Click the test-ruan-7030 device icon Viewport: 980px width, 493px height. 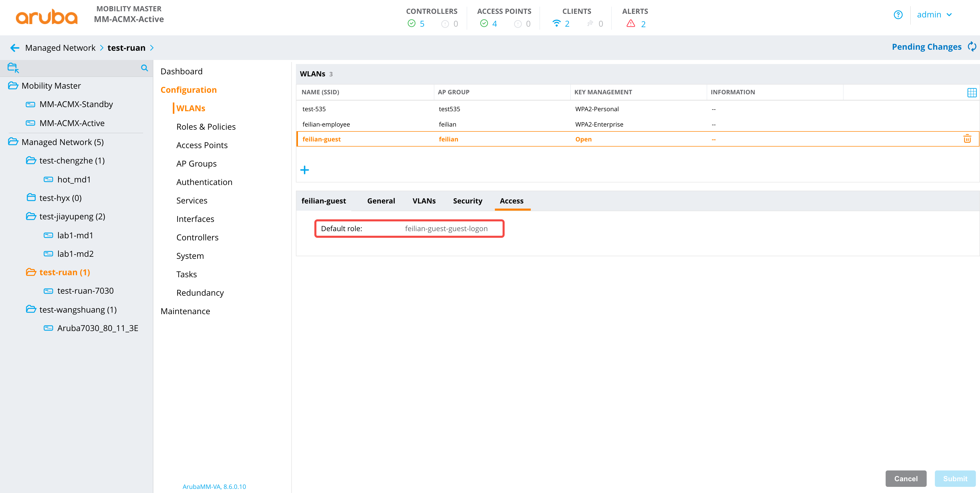click(48, 291)
